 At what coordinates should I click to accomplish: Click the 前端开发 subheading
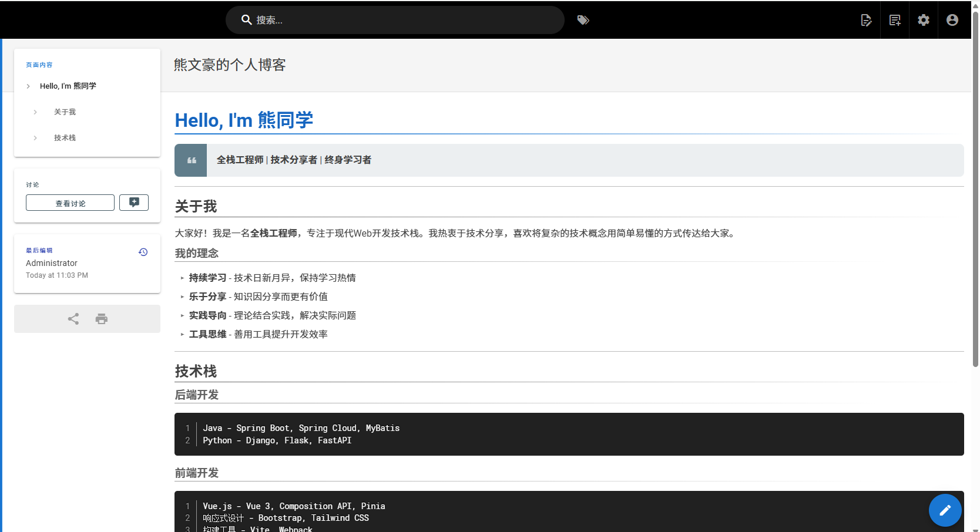coord(197,473)
